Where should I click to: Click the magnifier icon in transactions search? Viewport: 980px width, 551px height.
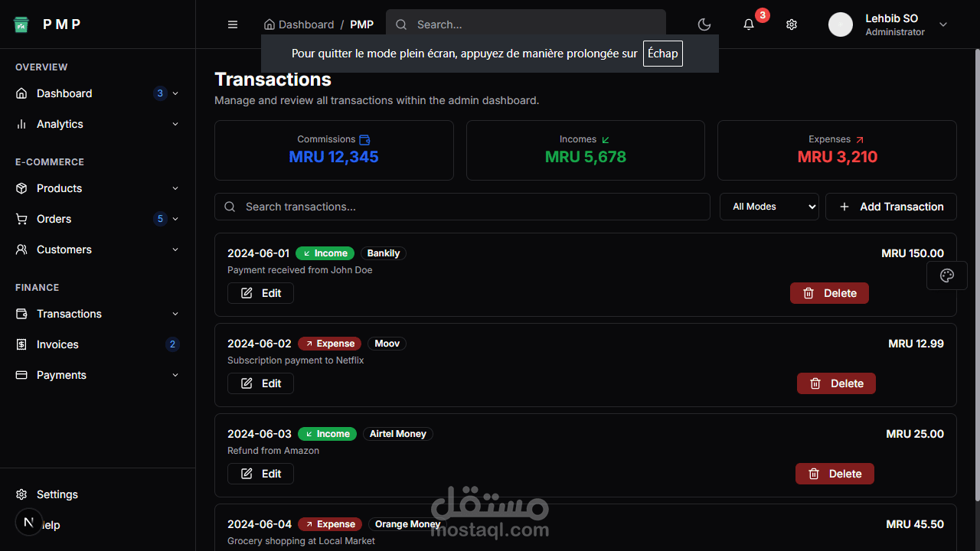(x=230, y=207)
